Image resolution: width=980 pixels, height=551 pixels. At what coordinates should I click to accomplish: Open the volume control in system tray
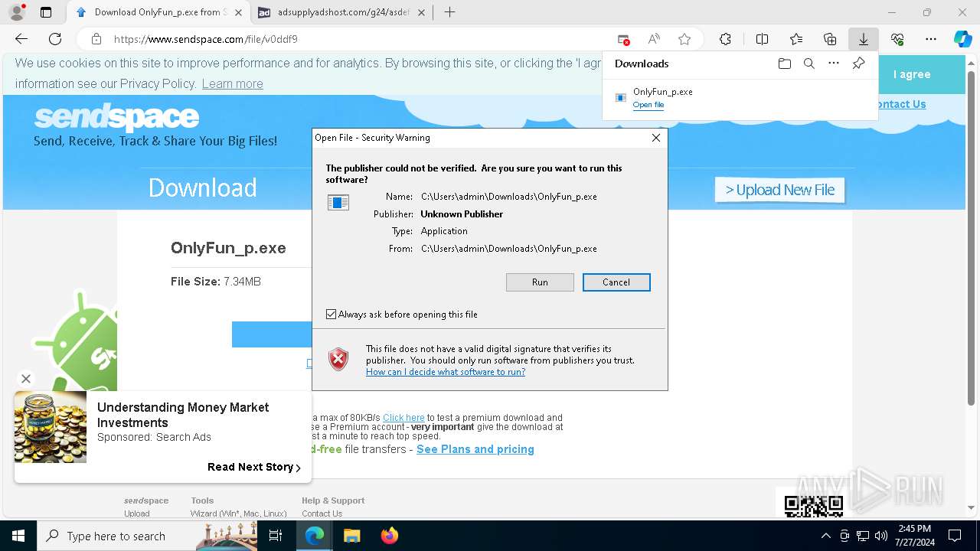[x=881, y=536]
